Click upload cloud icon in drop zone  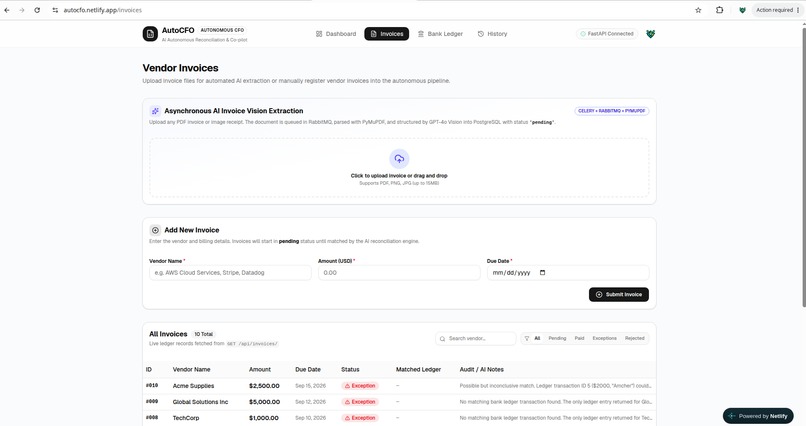click(399, 159)
